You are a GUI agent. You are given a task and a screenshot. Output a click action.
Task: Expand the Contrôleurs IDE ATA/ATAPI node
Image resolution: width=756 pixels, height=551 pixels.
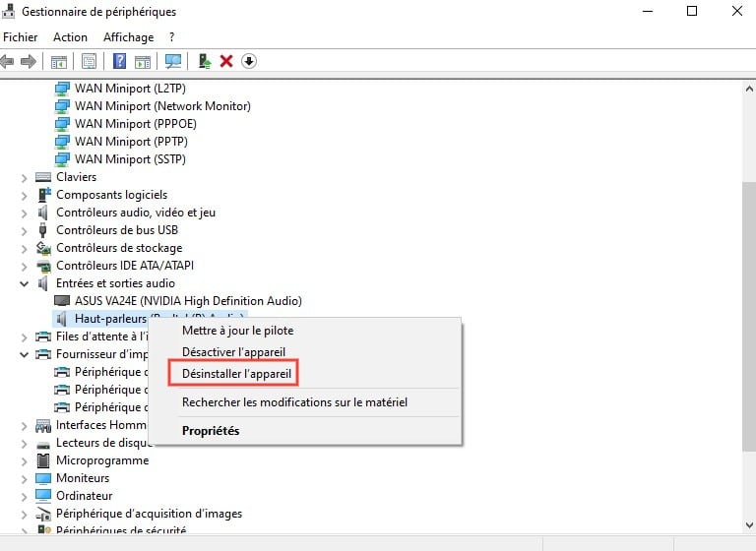click(24, 266)
